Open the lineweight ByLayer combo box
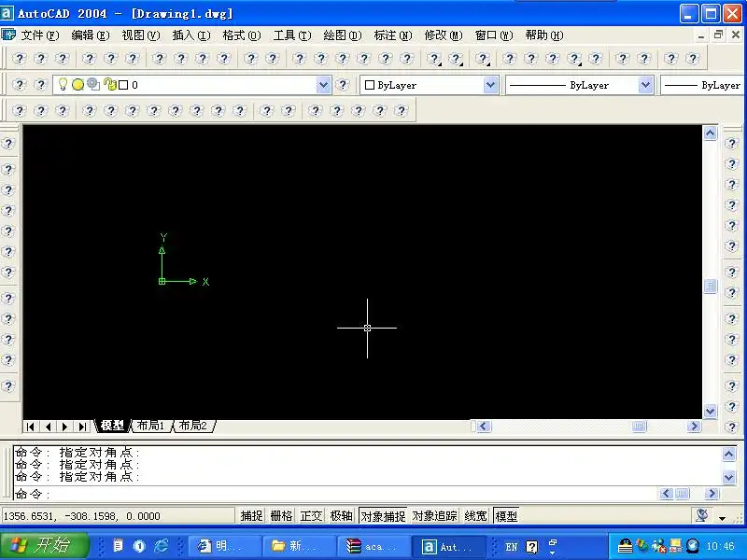 (x=703, y=85)
